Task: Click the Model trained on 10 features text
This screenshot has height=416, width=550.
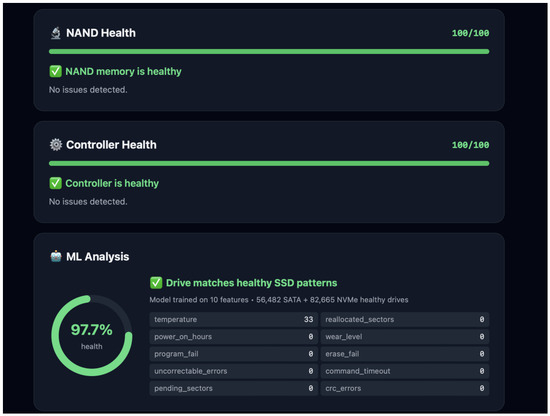Action: tap(199, 300)
